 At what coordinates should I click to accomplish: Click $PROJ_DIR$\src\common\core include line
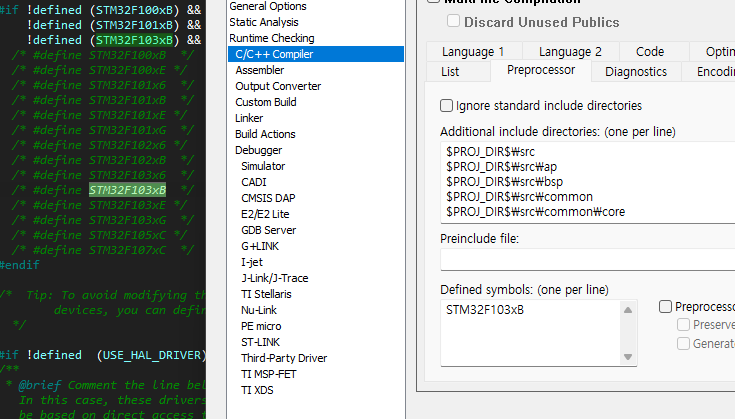(x=535, y=212)
